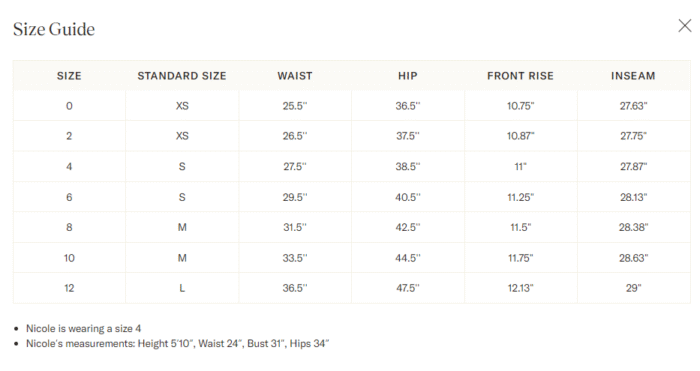Close the Size Guide dialog

[x=684, y=26]
